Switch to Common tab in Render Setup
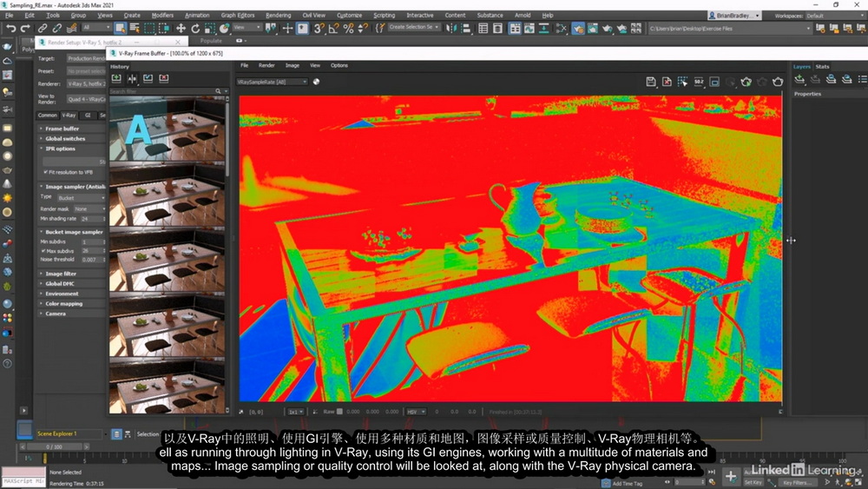Screen dimensions: 868x489 coord(48,116)
